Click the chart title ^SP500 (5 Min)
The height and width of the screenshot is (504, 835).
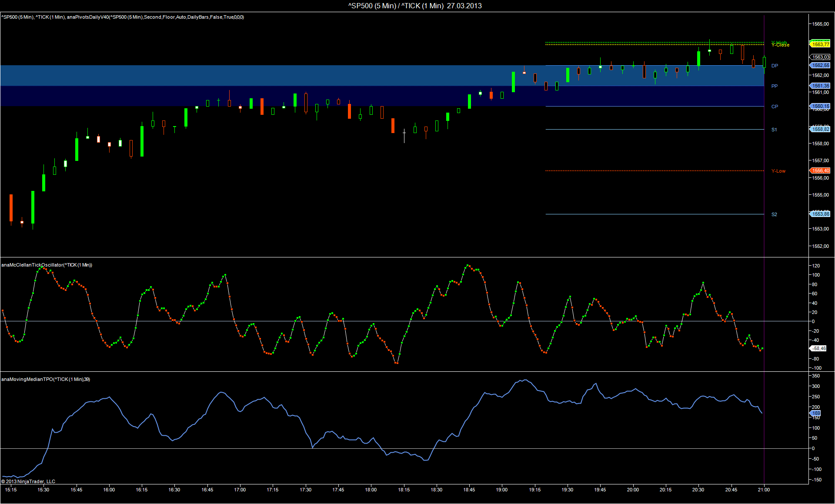pos(372,6)
